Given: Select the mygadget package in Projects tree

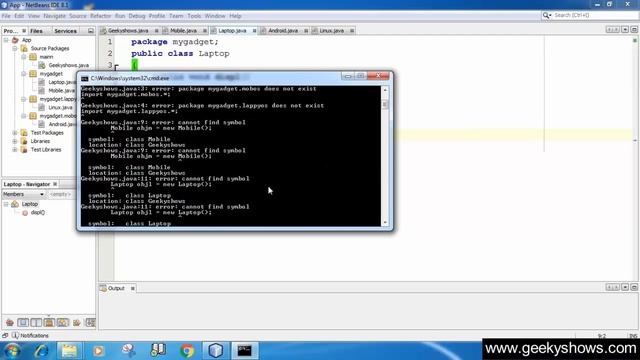Looking at the screenshot, I should (51, 74).
